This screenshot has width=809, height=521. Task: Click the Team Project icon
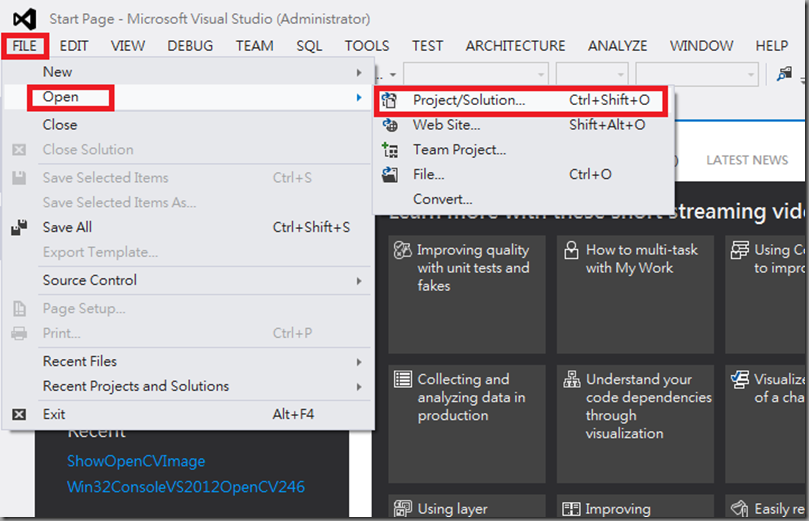390,150
